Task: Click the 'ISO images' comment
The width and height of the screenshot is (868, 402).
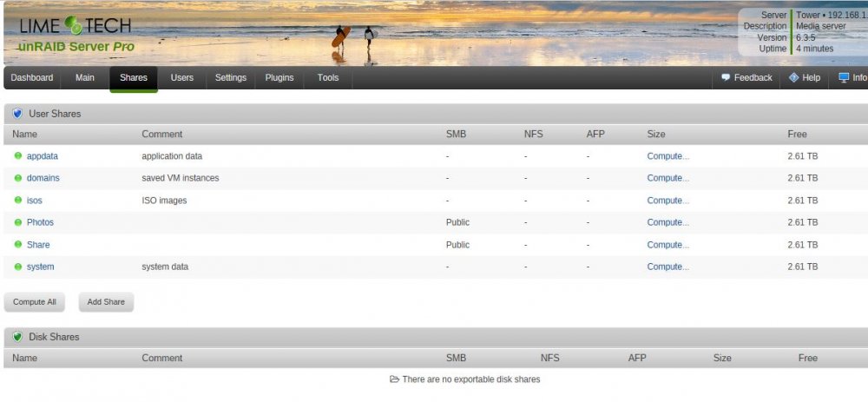Action: [x=164, y=201]
